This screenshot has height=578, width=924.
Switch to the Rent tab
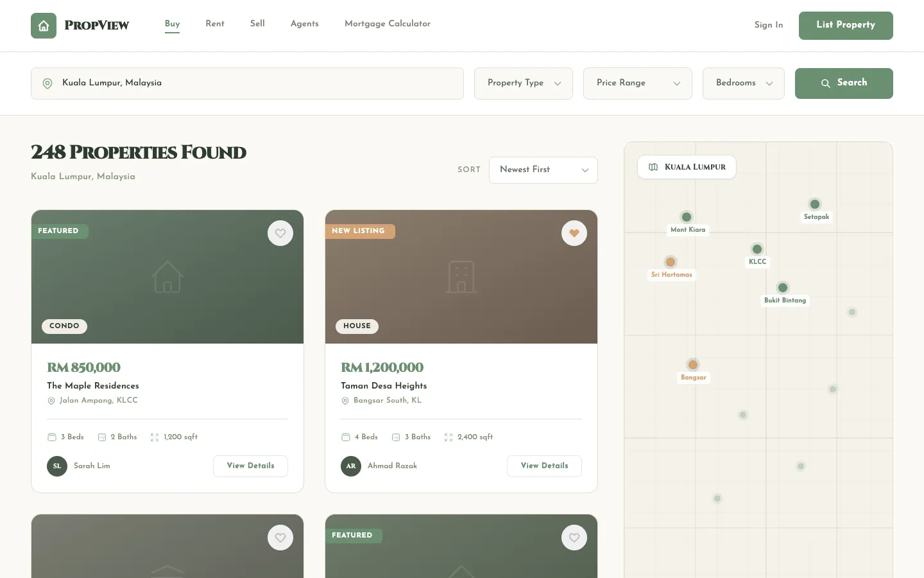214,24
